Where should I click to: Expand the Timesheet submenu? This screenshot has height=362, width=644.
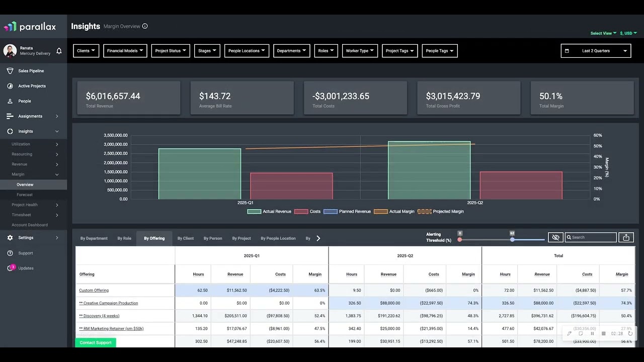[33, 215]
